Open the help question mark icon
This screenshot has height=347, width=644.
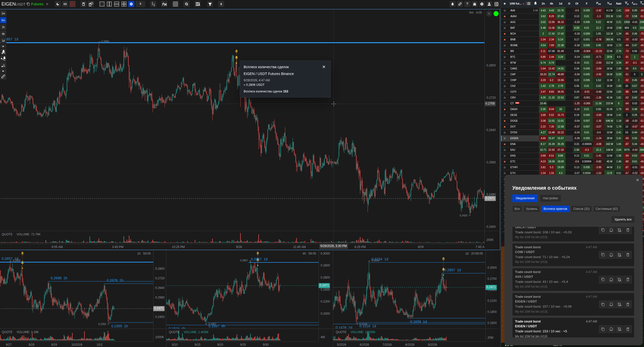tap(467, 4)
